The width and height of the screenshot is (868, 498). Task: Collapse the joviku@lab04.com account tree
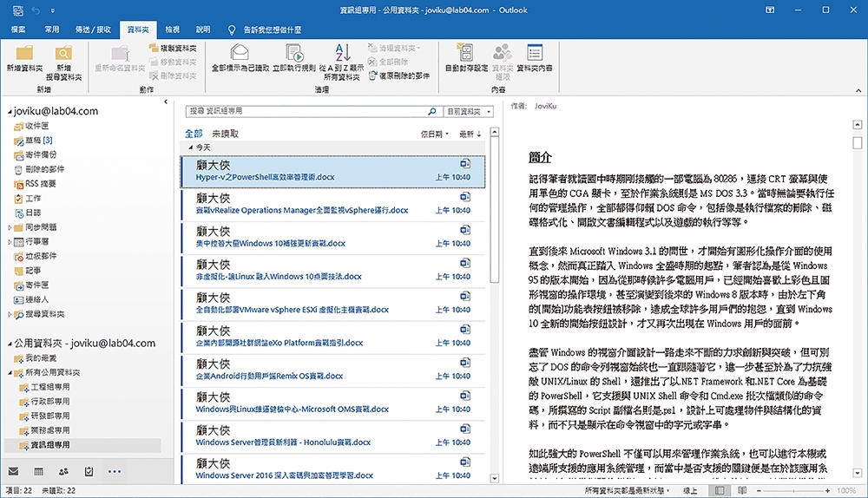(10, 112)
